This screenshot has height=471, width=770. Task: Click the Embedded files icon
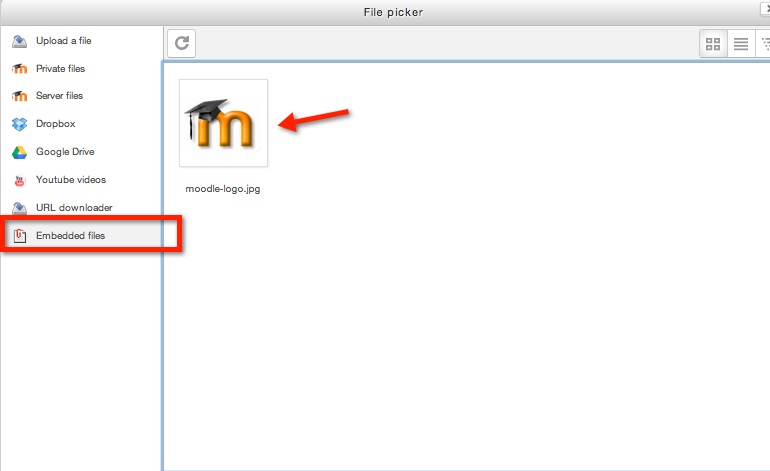pos(20,236)
